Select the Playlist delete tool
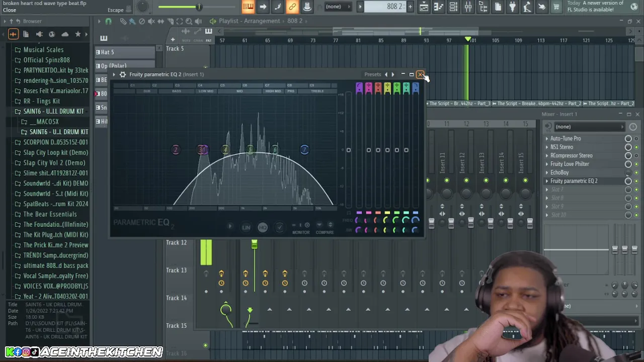This screenshot has width=644, height=362. pyautogui.click(x=142, y=21)
